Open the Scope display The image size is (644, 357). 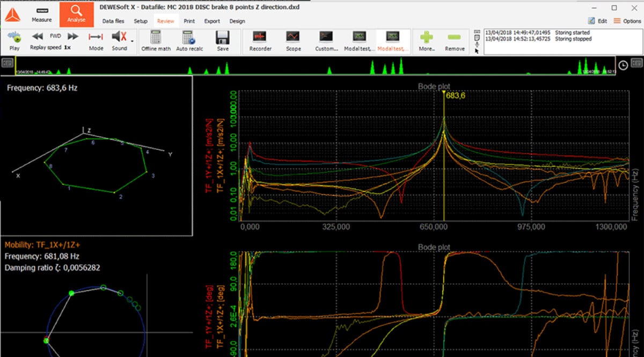pos(293,41)
